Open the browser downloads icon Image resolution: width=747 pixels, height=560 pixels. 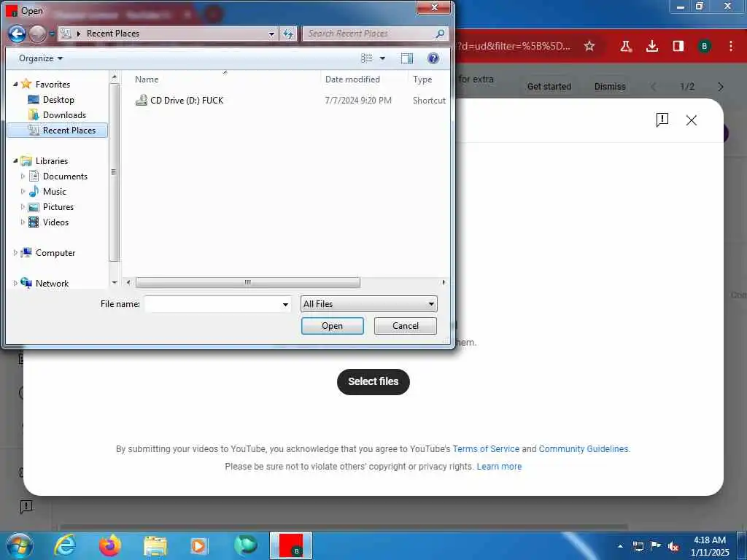652,46
